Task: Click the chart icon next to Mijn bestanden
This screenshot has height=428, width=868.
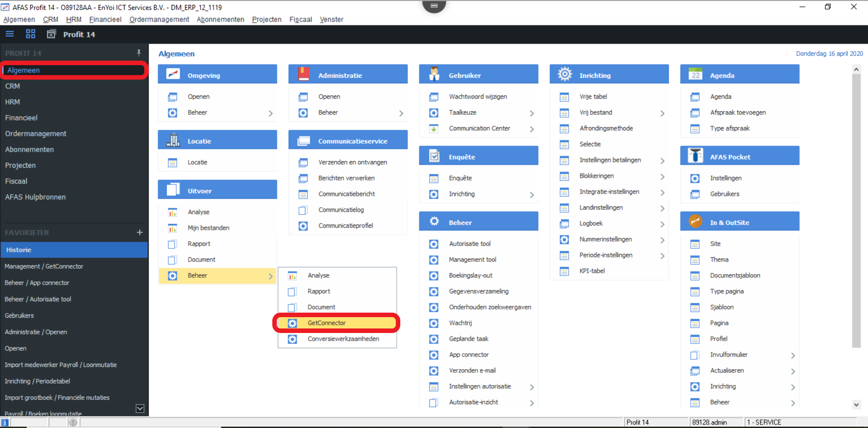Action: click(x=172, y=228)
